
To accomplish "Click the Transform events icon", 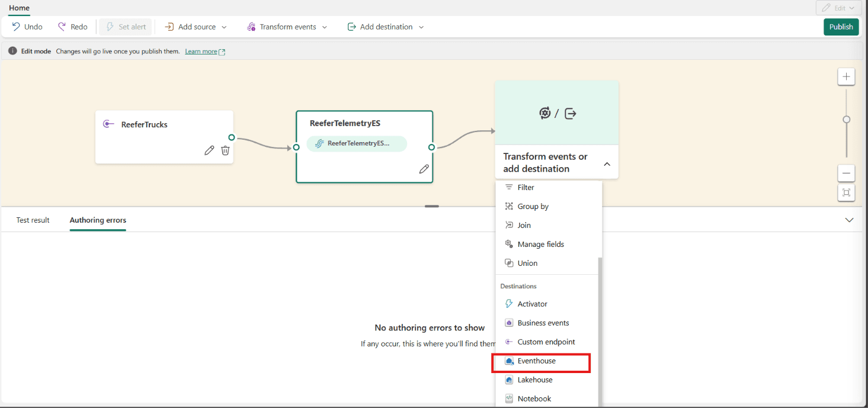I will pyautogui.click(x=251, y=27).
